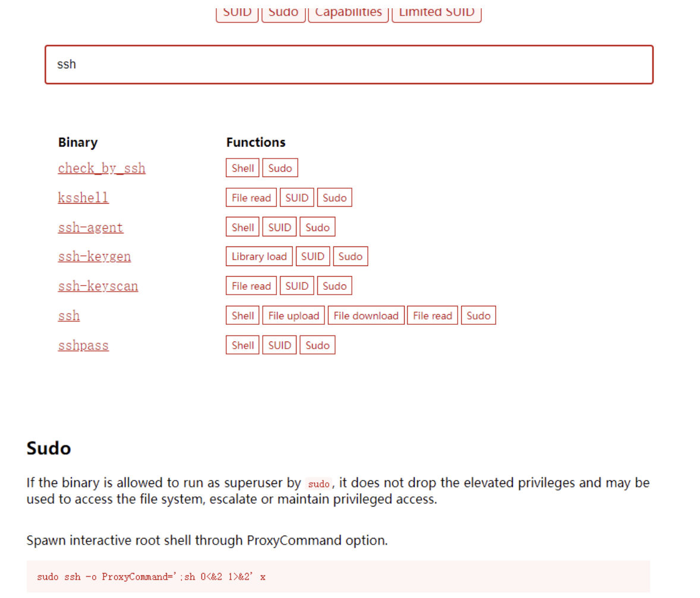Click File read tag in ssh row

click(x=433, y=315)
